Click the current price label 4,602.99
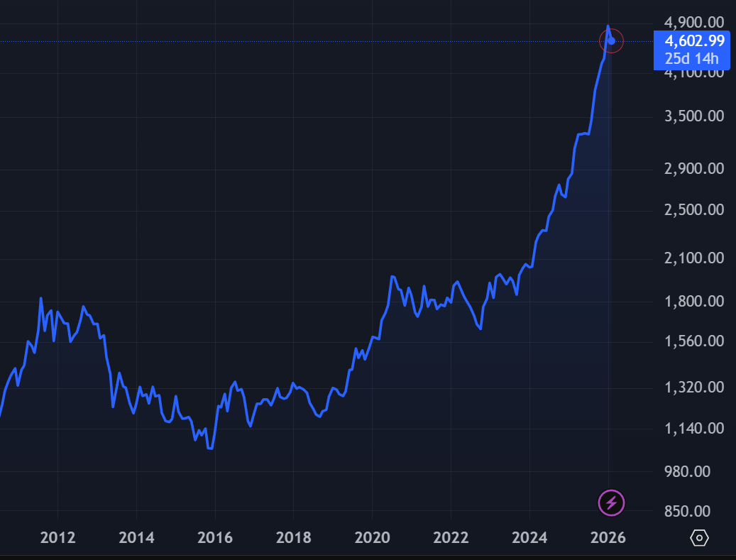 695,41
